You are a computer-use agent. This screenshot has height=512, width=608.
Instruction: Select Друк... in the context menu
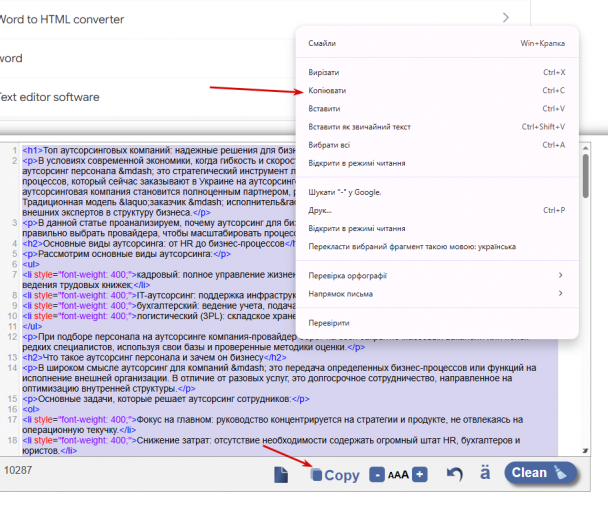click(x=437, y=210)
